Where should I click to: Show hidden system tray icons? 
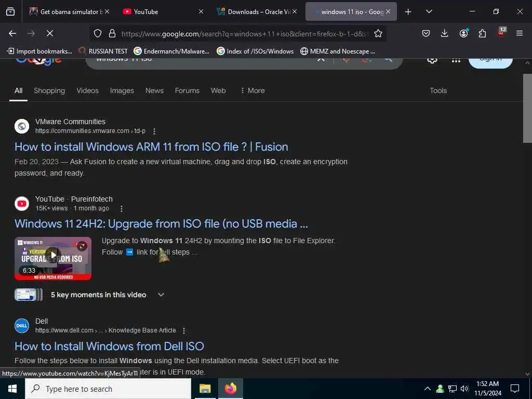coord(428,389)
